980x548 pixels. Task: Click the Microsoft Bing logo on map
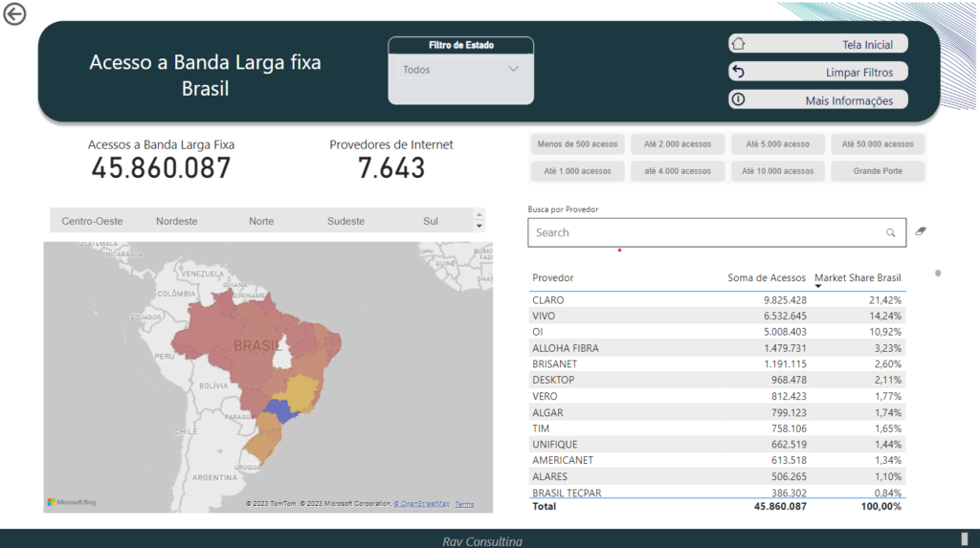click(x=72, y=502)
